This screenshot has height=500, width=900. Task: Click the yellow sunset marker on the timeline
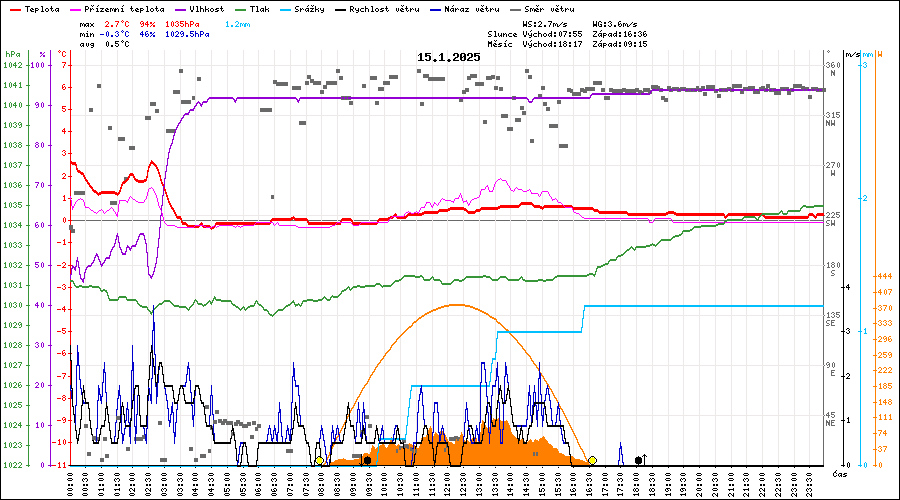coord(592,460)
